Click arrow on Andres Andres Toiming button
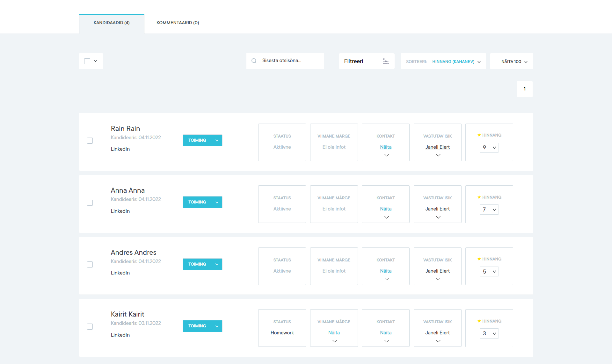Viewport: 612px width, 364px height. (x=217, y=264)
